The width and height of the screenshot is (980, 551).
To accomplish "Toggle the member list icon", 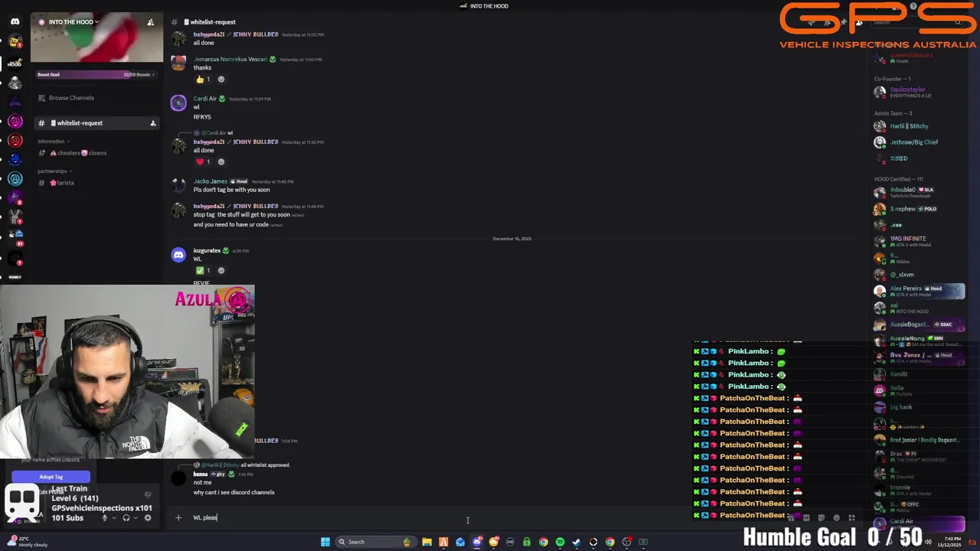I will pyautogui.click(x=859, y=22).
